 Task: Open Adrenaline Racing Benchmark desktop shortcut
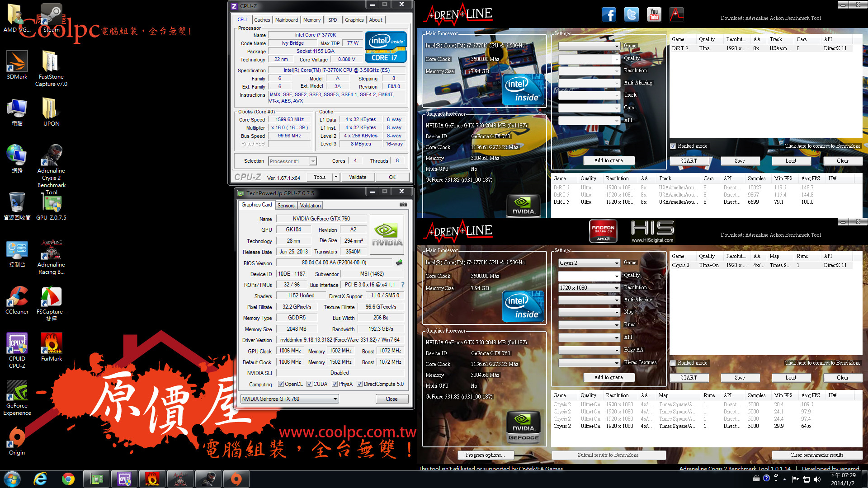[x=51, y=257]
